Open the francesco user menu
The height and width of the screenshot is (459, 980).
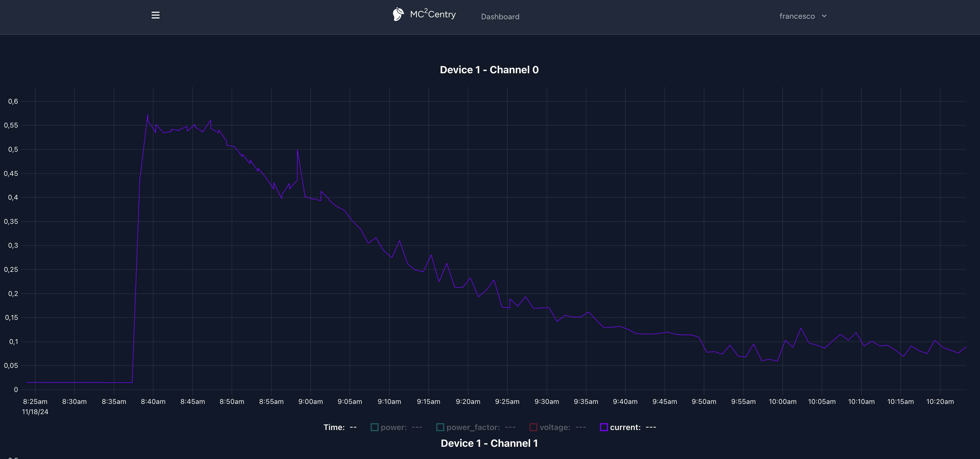(803, 16)
